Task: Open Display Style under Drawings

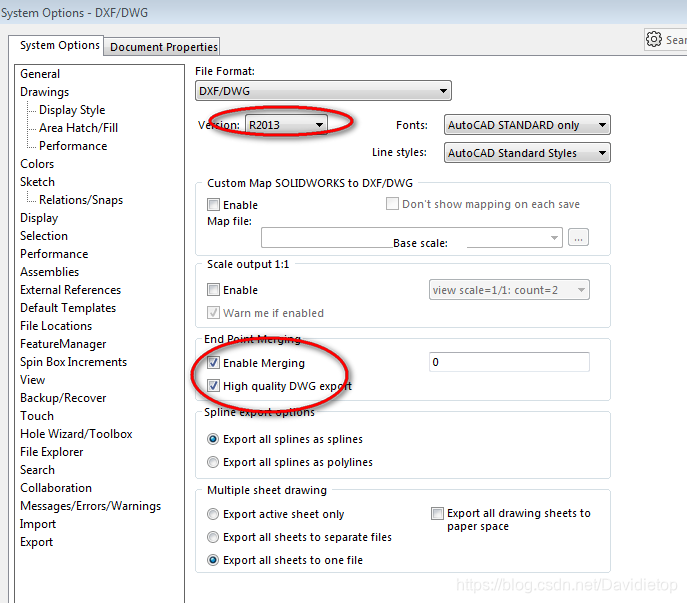Action: (72, 110)
